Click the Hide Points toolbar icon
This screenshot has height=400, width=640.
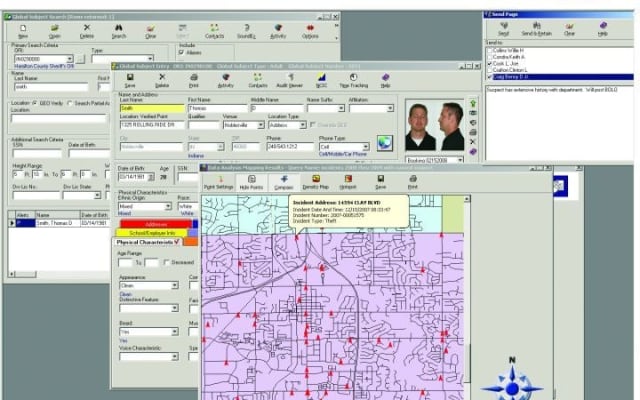tap(251, 183)
